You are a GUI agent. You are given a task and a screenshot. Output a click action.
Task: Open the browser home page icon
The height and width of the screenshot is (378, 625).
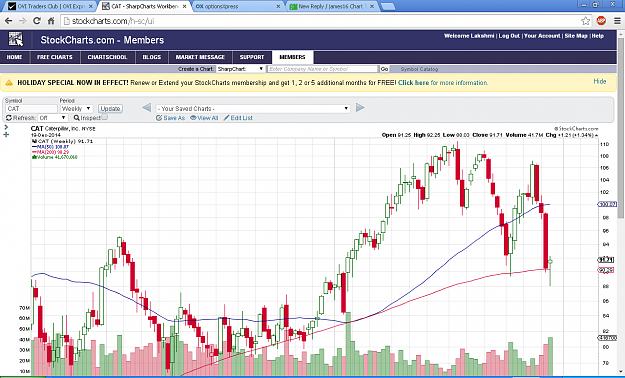pyautogui.click(x=51, y=21)
